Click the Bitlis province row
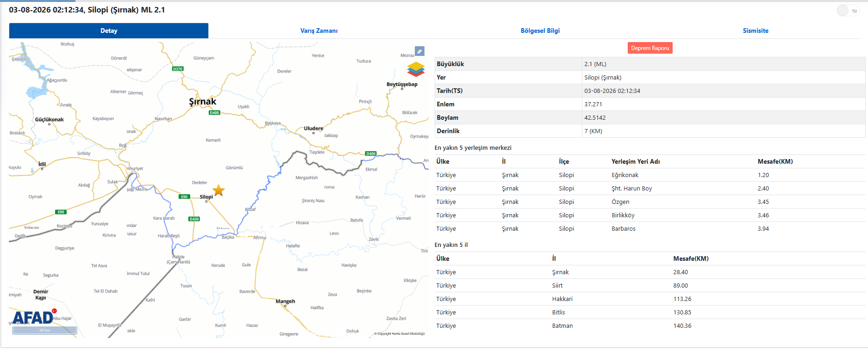868x350 pixels. [650, 313]
